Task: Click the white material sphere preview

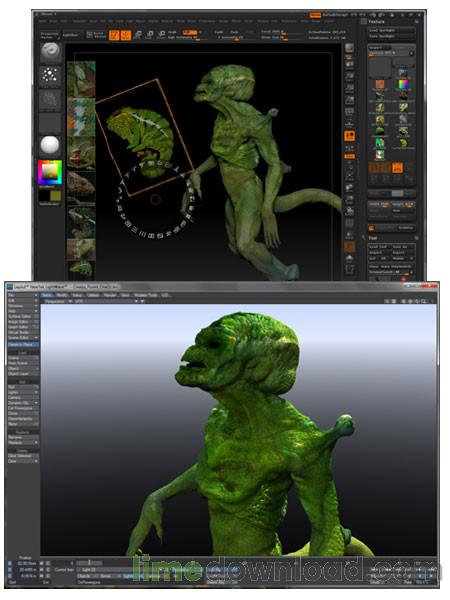Action: pyautogui.click(x=50, y=145)
